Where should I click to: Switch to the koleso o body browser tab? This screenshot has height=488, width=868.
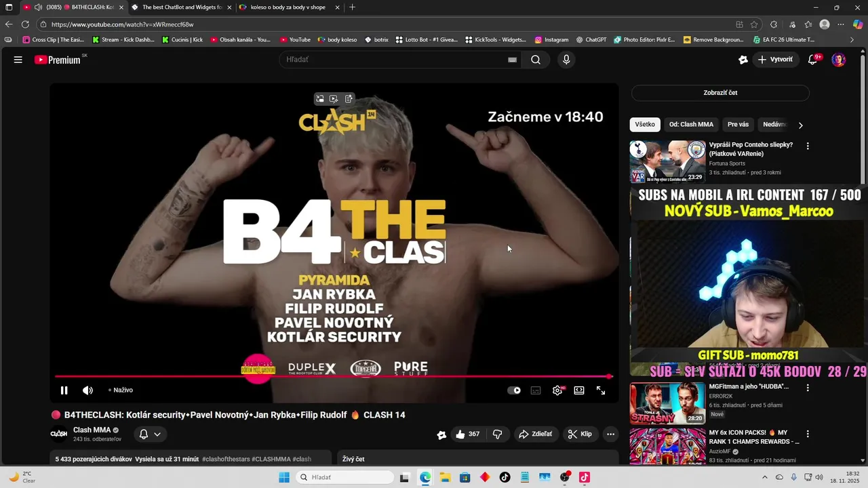pos(288,7)
